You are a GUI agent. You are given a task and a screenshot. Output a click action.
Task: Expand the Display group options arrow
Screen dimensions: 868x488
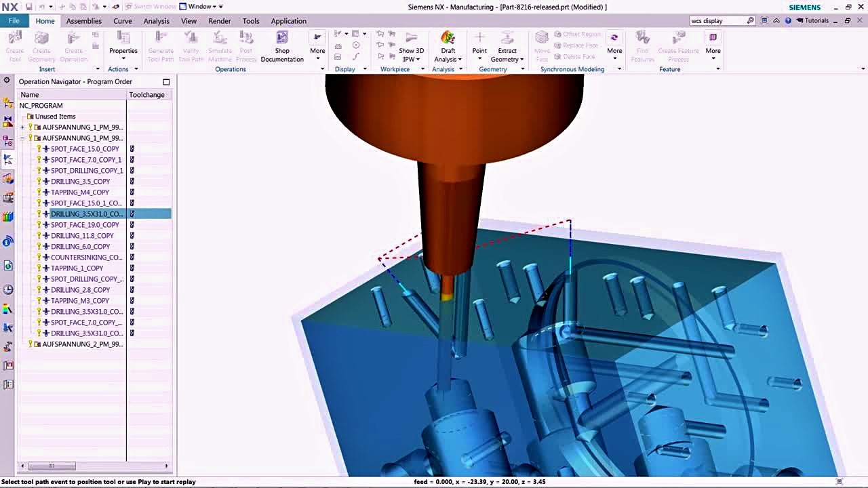click(x=365, y=69)
